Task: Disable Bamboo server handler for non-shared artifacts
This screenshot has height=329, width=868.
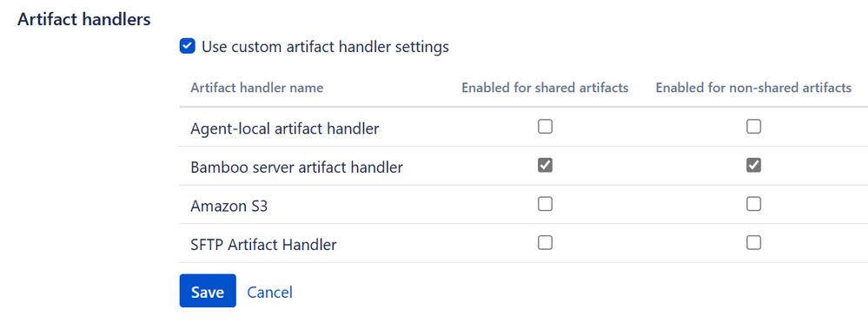Action: coord(753,165)
